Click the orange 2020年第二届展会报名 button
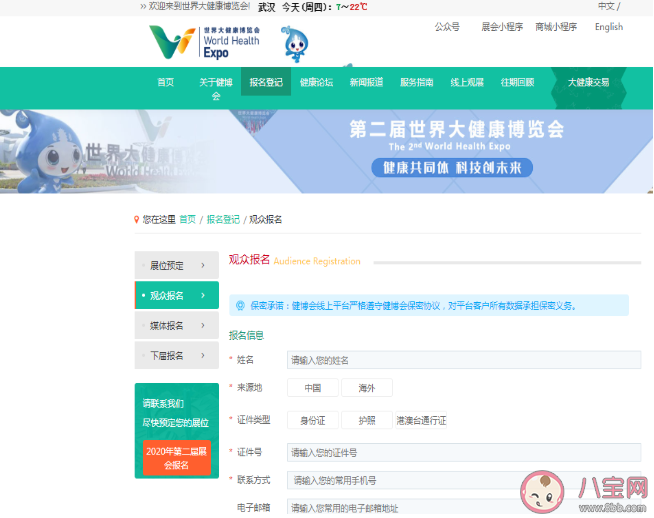The width and height of the screenshot is (654, 518). pyautogui.click(x=177, y=458)
